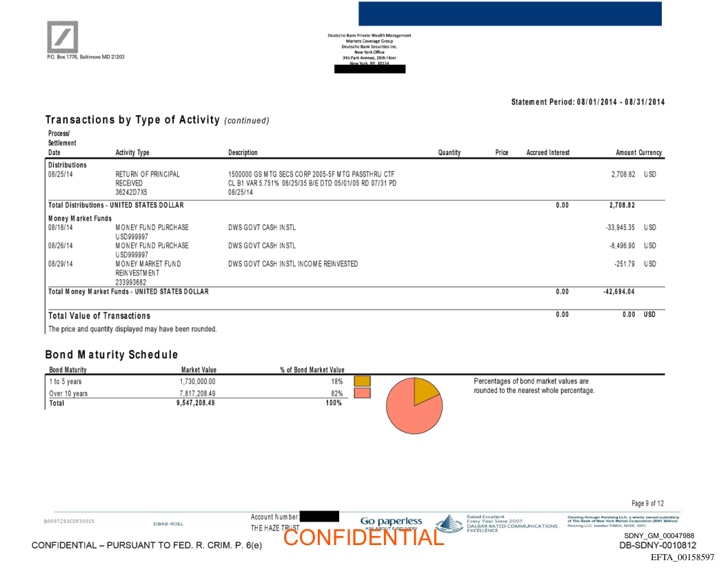Viewport: 728px width, 574px height.
Task: Click the Deutsche Bank logo
Action: tap(62, 37)
